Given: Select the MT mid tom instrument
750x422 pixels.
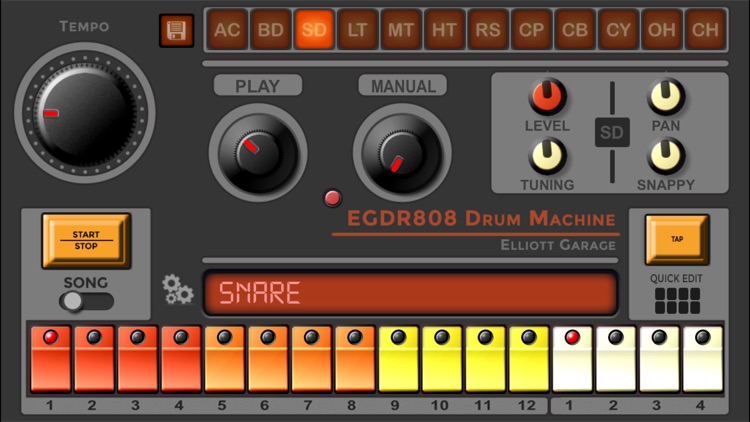Looking at the screenshot, I should 401,30.
